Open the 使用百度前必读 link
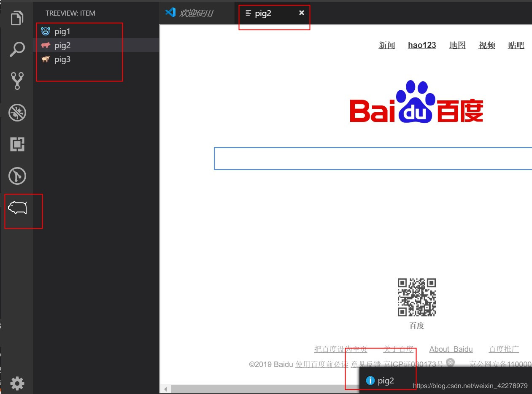 coord(322,364)
